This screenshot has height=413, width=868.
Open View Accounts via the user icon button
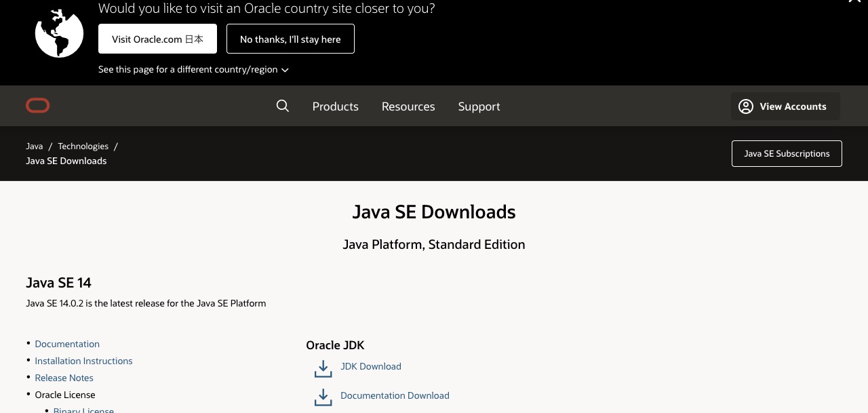click(x=785, y=106)
